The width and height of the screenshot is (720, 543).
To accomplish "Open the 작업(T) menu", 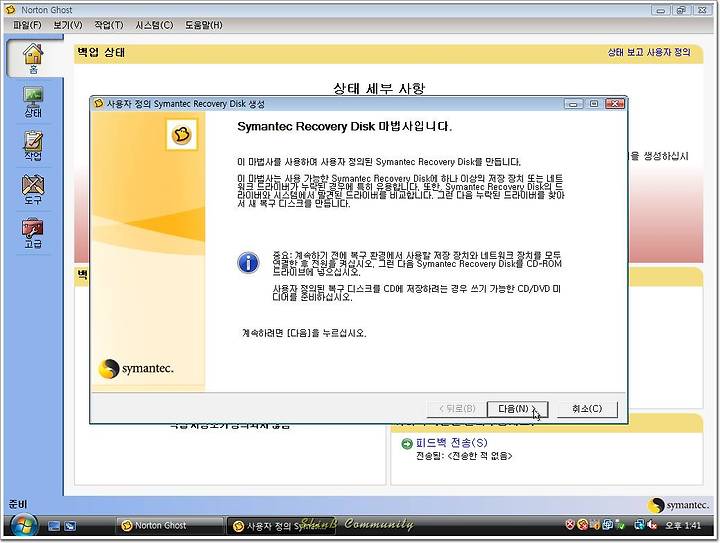I will [109, 25].
